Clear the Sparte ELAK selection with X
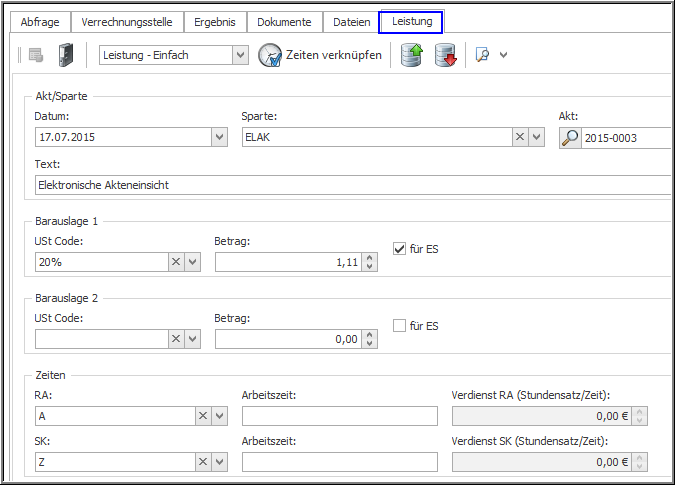The height and width of the screenshot is (485, 675). point(520,137)
